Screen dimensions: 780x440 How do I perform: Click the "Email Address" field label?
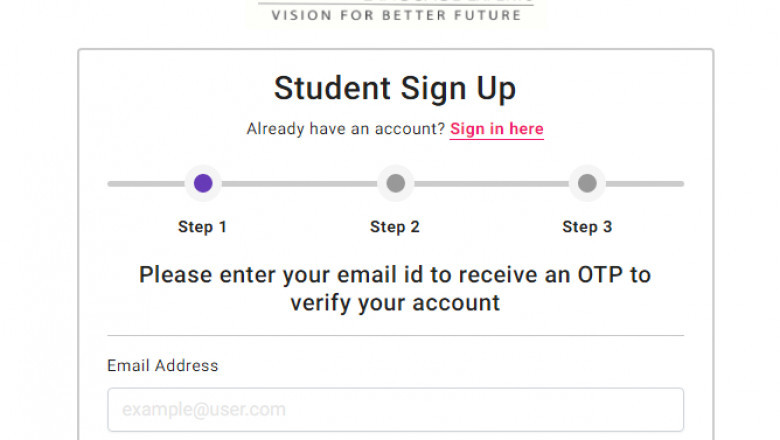(x=162, y=366)
